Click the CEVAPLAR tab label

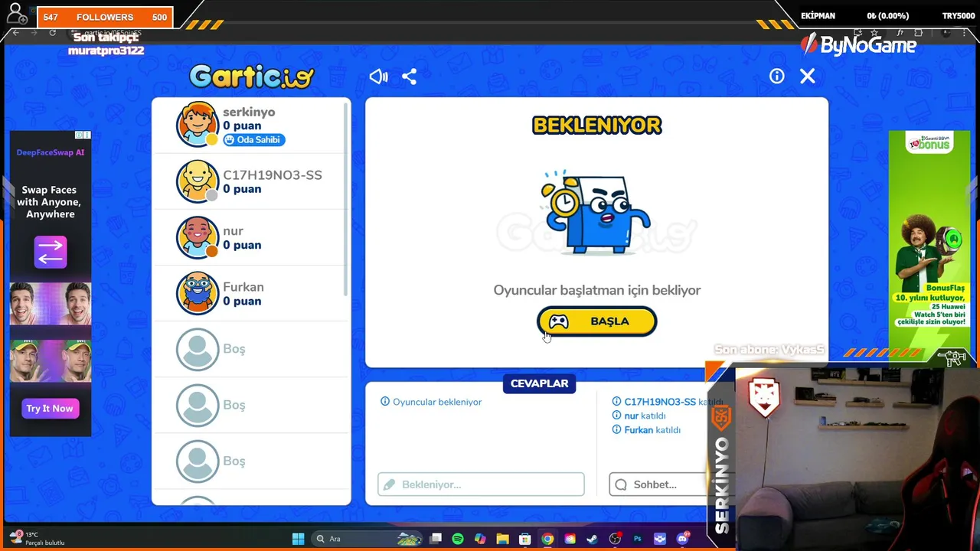tap(540, 383)
